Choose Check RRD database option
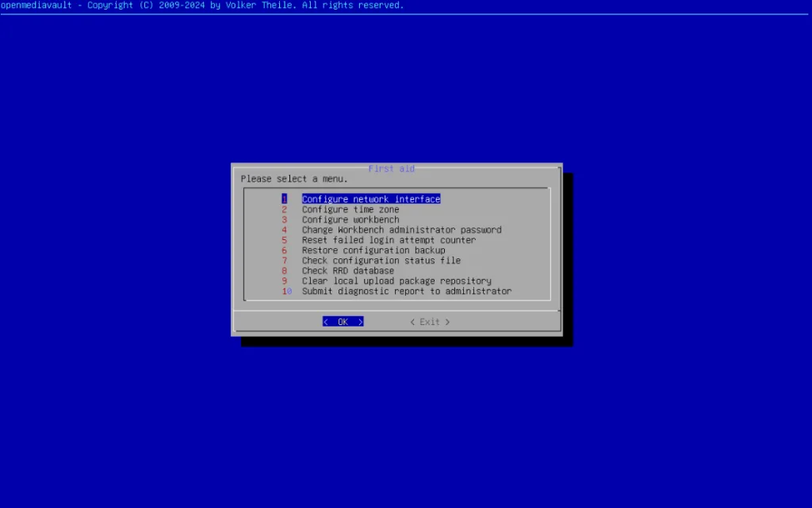The image size is (812, 508). (347, 271)
